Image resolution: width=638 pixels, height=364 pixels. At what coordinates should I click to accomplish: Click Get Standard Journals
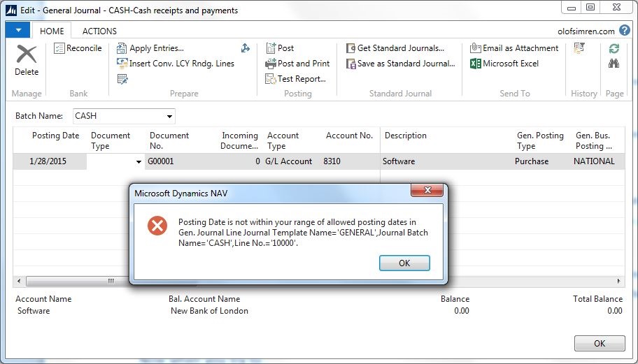(x=395, y=48)
